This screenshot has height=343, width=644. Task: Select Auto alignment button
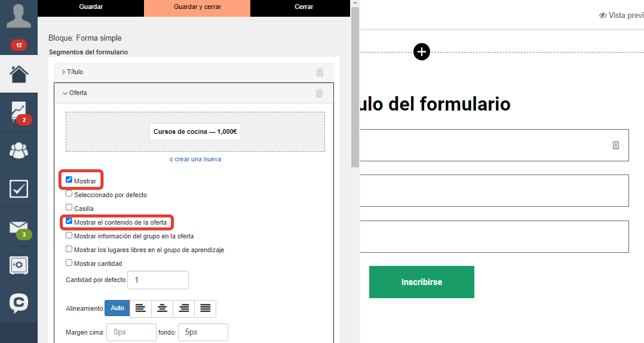pyautogui.click(x=117, y=308)
